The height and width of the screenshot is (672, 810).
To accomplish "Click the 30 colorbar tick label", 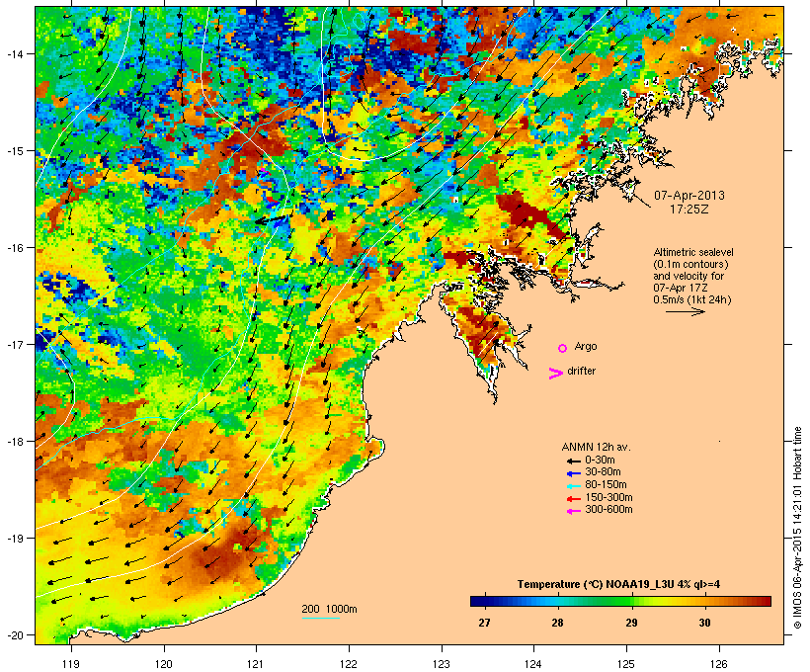I will click(705, 623).
